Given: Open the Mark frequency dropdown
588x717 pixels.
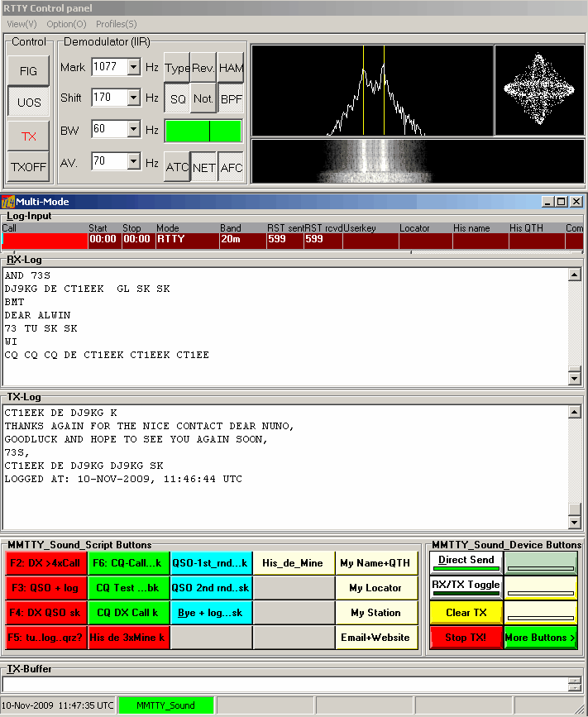Looking at the screenshot, I should [x=133, y=67].
